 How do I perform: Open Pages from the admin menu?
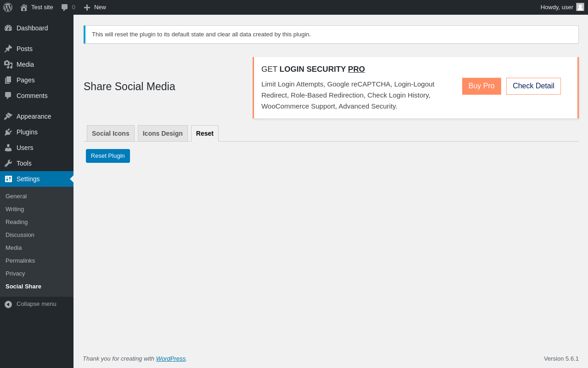click(37, 80)
